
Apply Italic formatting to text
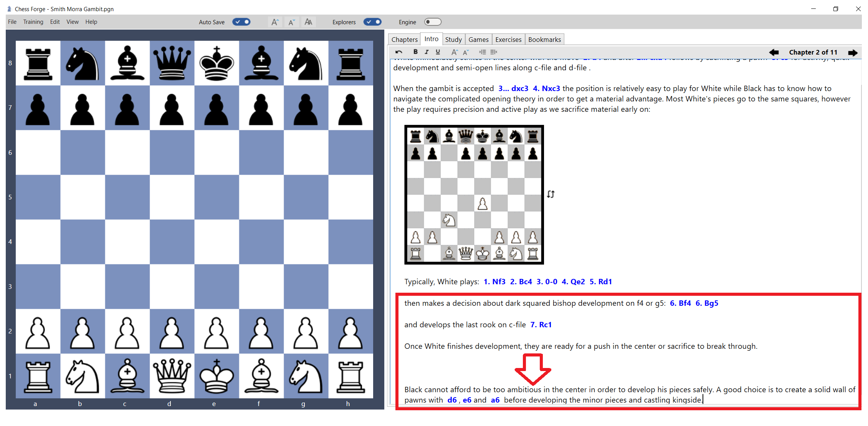click(x=427, y=52)
